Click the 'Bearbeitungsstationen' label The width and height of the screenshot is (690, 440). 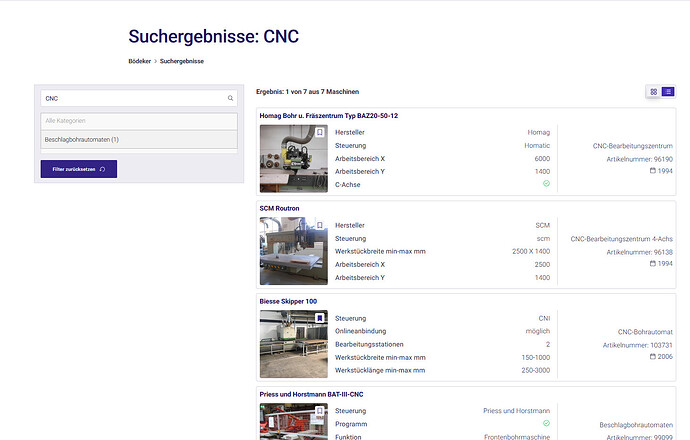point(369,344)
